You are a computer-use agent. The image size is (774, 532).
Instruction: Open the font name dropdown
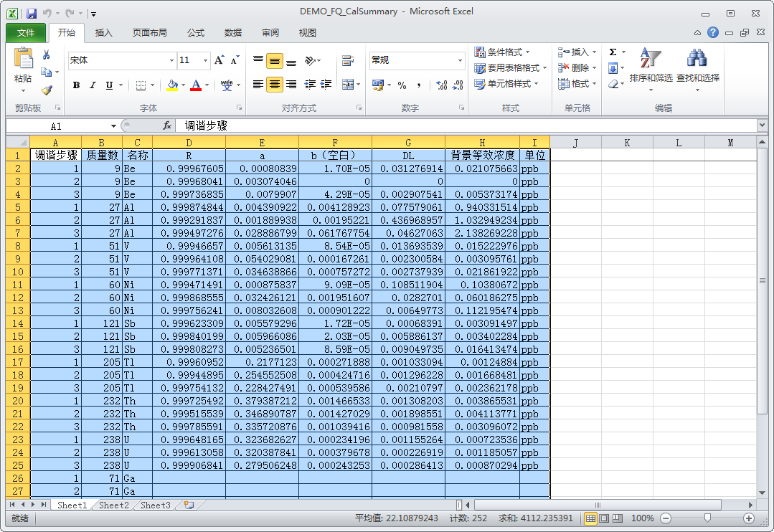tap(171, 60)
